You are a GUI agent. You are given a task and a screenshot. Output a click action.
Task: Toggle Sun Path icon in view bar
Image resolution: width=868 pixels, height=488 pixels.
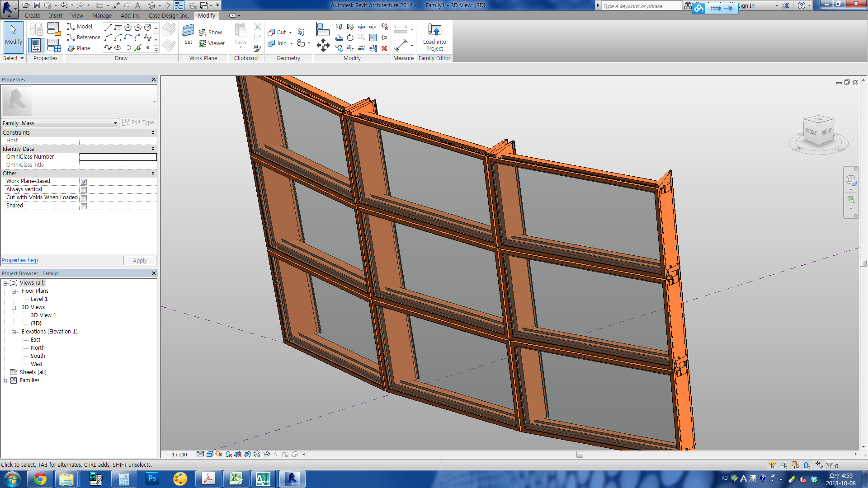(219, 454)
